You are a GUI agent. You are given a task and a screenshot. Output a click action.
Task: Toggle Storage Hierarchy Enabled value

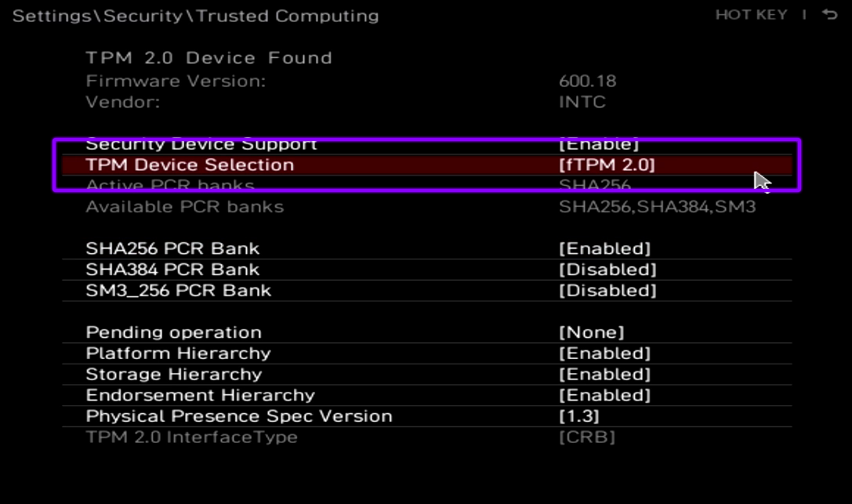(x=604, y=375)
